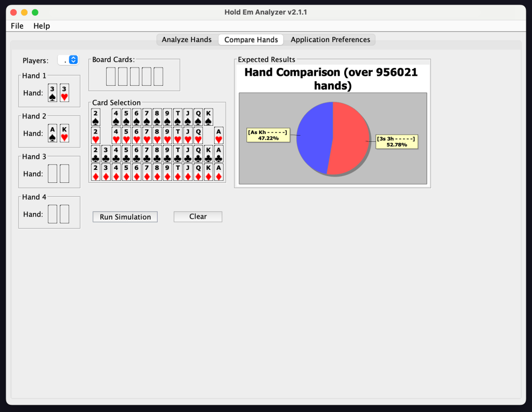This screenshot has height=412, width=532.
Task: Choose the Jack of spades card
Action: (x=188, y=117)
